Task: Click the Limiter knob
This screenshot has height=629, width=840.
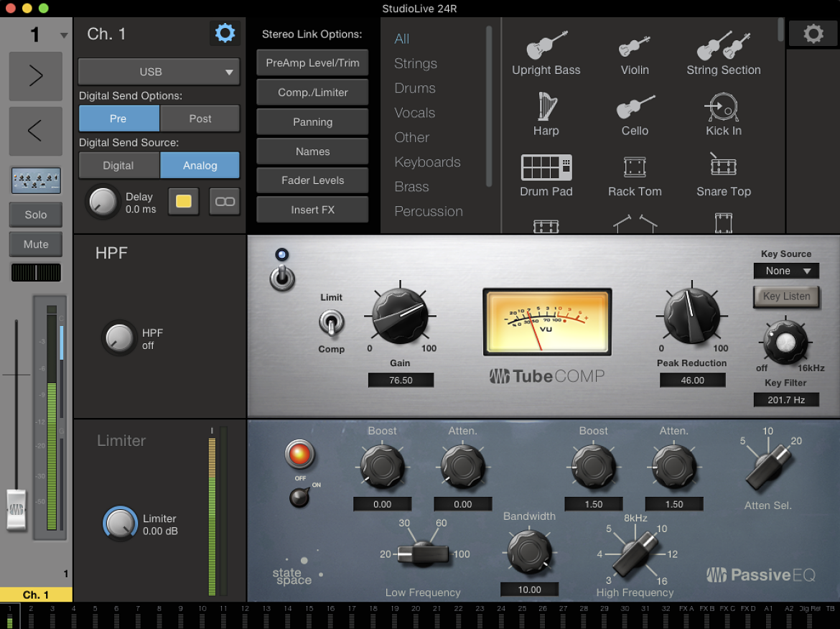Action: 120,523
